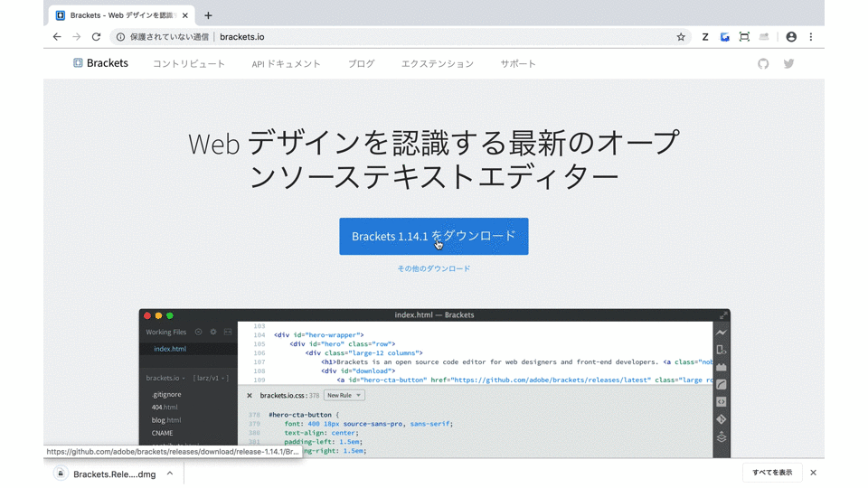The image size is (868, 488).
Task: Select .gitignore in the file tree
Action: (166, 395)
